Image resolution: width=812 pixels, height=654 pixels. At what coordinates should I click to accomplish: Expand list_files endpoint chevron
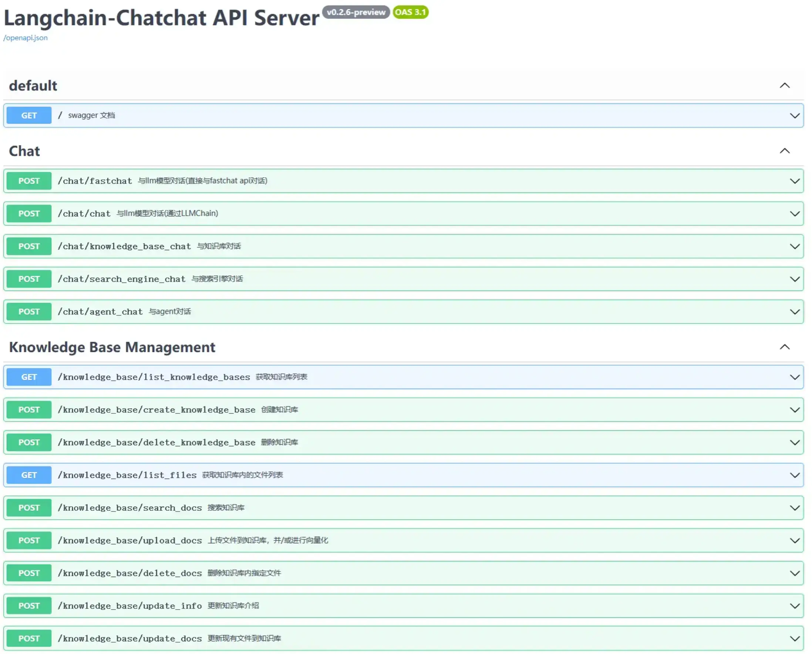794,476
